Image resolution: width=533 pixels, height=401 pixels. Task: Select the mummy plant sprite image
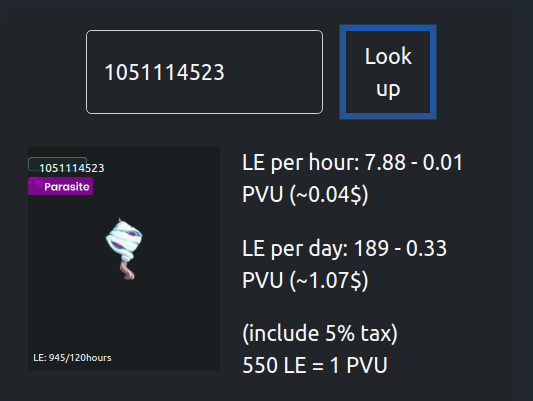coord(124,249)
